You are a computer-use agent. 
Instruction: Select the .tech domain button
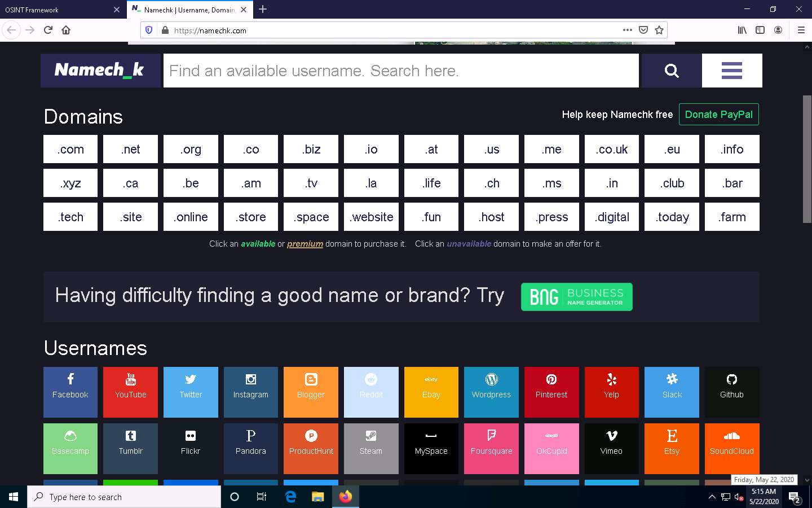point(70,217)
